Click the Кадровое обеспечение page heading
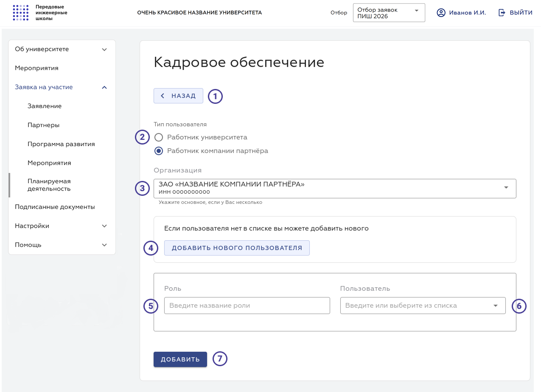The image size is (541, 392). tap(239, 62)
